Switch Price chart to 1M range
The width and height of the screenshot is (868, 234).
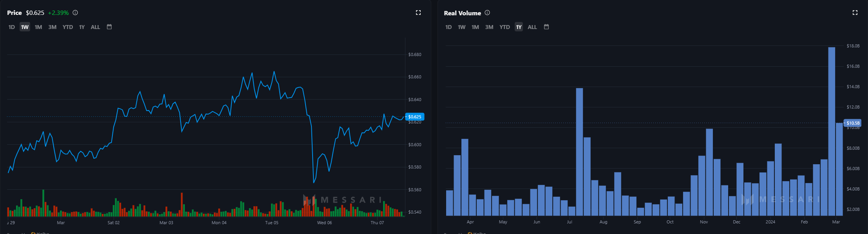tap(38, 27)
